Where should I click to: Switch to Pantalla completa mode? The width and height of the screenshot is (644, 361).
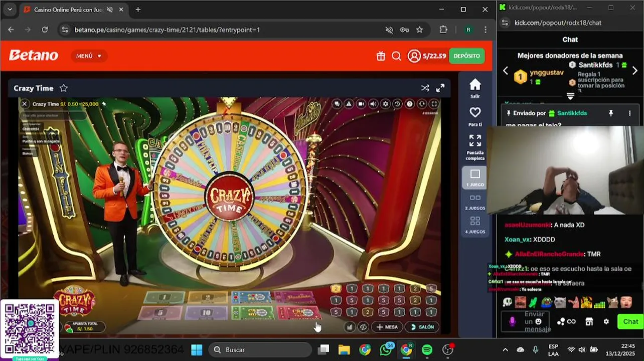point(475,147)
